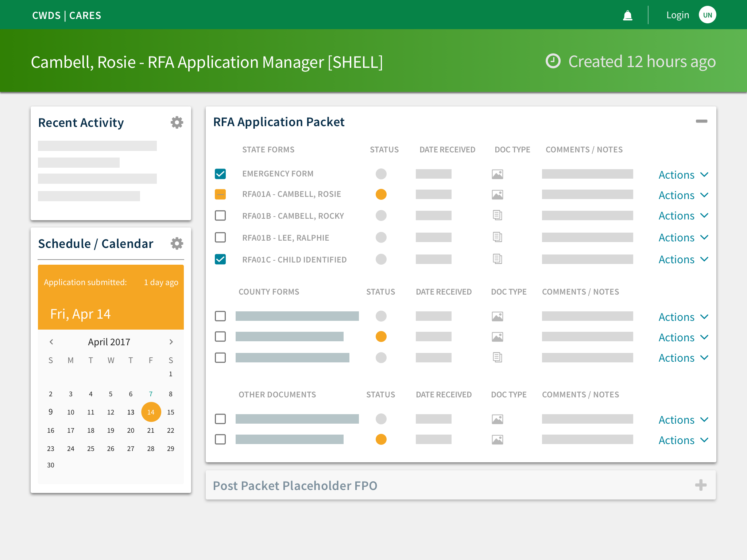Open the UN user avatar

pos(707,15)
